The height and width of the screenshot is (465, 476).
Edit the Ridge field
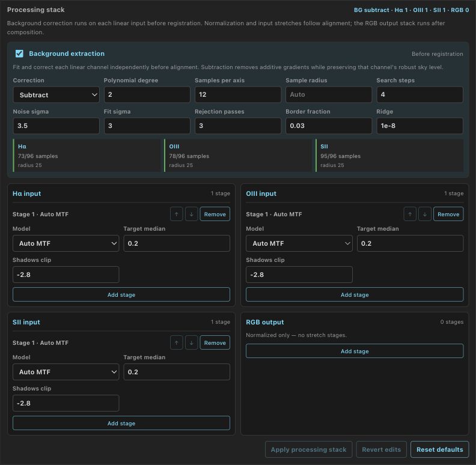pos(420,126)
